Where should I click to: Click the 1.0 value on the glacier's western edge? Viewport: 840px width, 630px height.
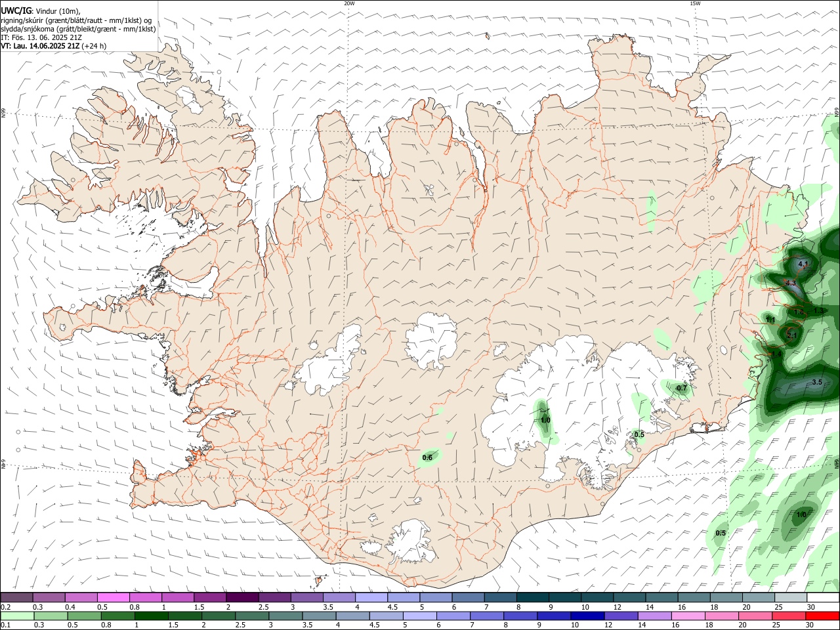[x=545, y=420]
